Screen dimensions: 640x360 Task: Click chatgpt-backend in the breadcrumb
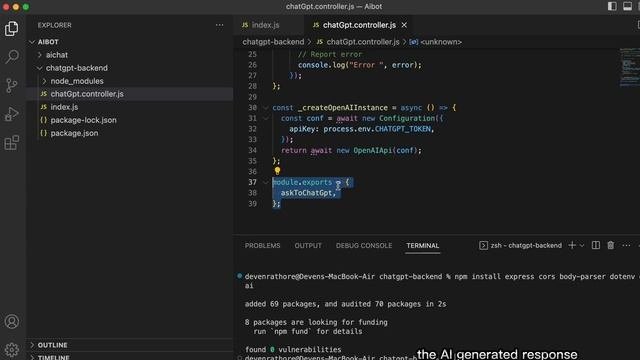point(273,42)
